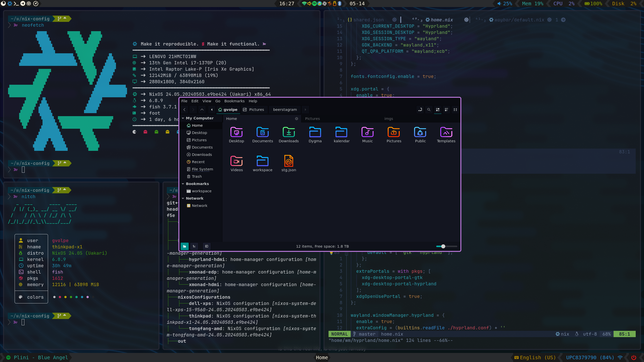Image resolution: width=644 pixels, height=362 pixels.
Task: Open the Dygma folder
Action: (x=315, y=132)
